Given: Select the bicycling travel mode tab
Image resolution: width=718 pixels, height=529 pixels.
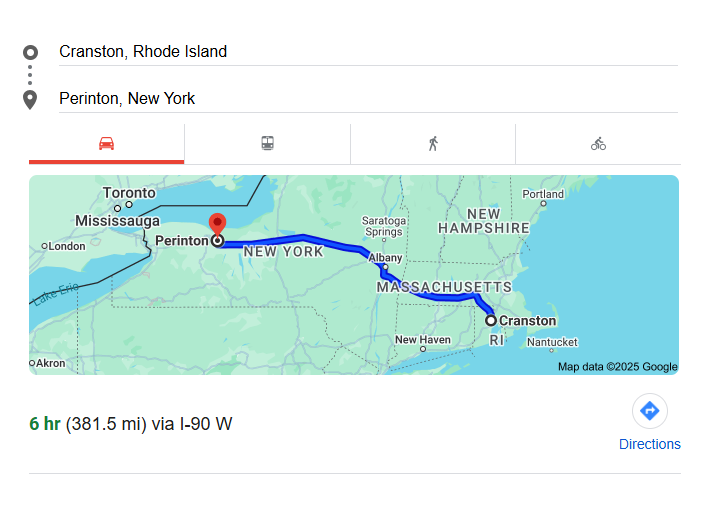Looking at the screenshot, I should (598, 143).
